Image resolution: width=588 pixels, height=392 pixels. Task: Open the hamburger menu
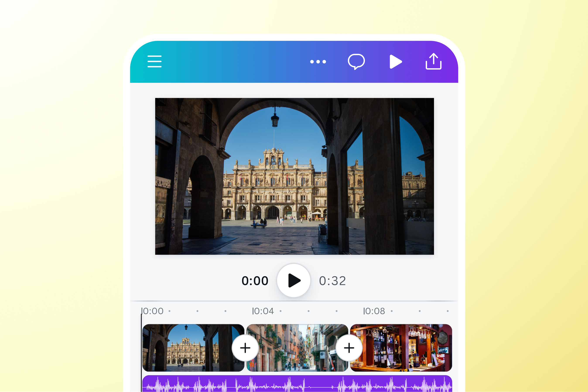[x=154, y=61]
